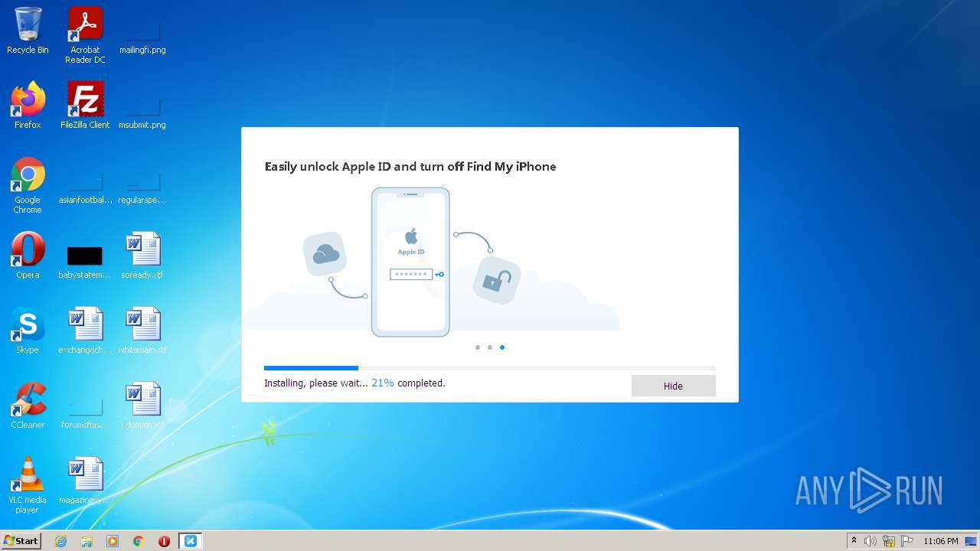
Task: Select whitemain.rtf document icon
Action: pyautogui.click(x=142, y=331)
